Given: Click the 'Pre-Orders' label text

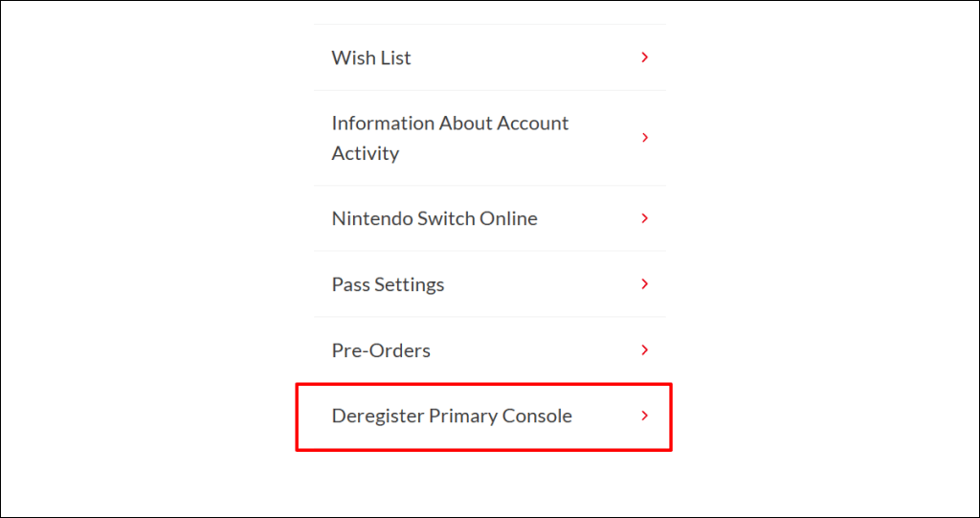Looking at the screenshot, I should click(381, 350).
